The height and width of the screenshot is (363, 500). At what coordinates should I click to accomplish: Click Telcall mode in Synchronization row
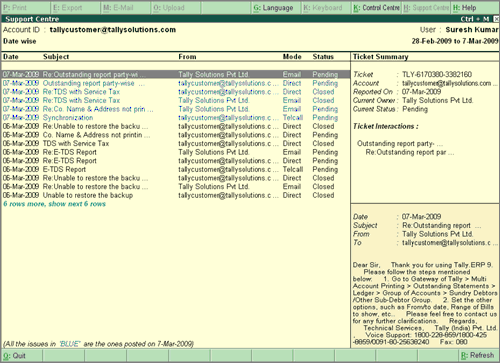(293, 118)
